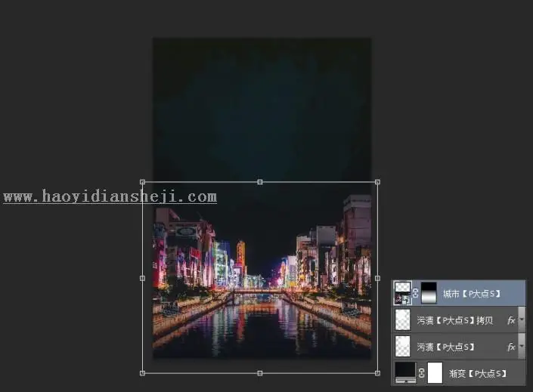Click the top-left transform handle
Image resolution: width=533 pixels, height=392 pixels.
pos(142,182)
